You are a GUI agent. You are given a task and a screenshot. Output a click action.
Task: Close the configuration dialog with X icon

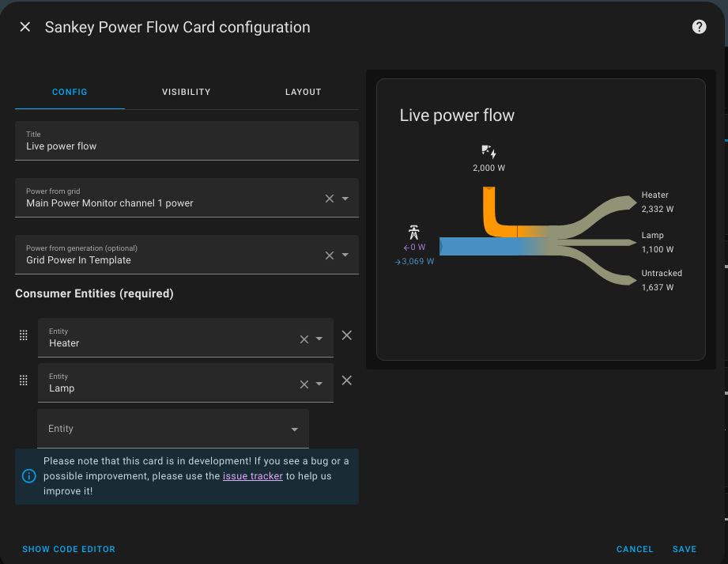(25, 26)
